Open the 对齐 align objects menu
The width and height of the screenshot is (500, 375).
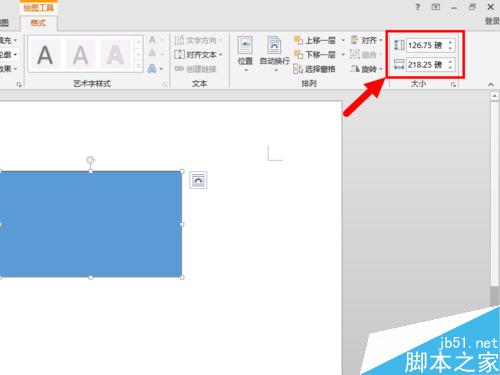[x=367, y=40]
